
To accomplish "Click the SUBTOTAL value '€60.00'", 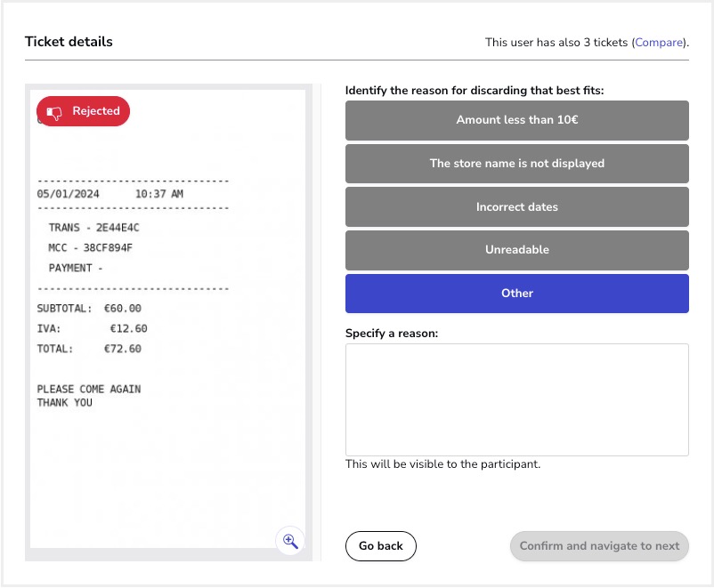I will (123, 309).
